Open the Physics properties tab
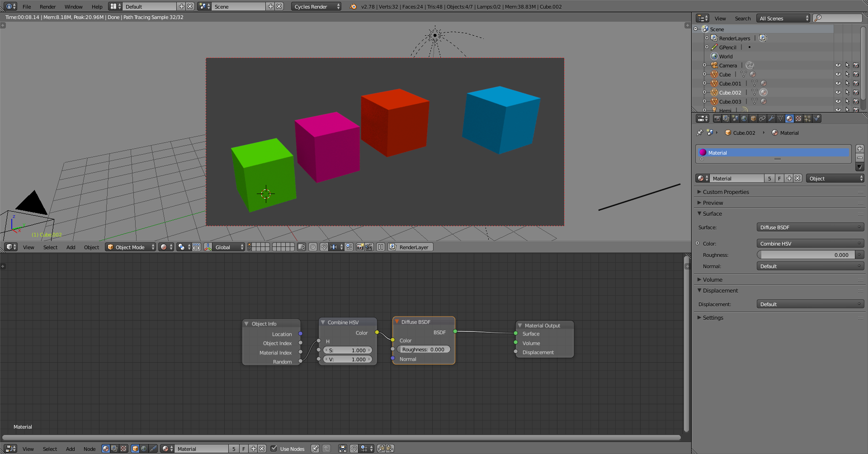The image size is (868, 454). (x=816, y=118)
